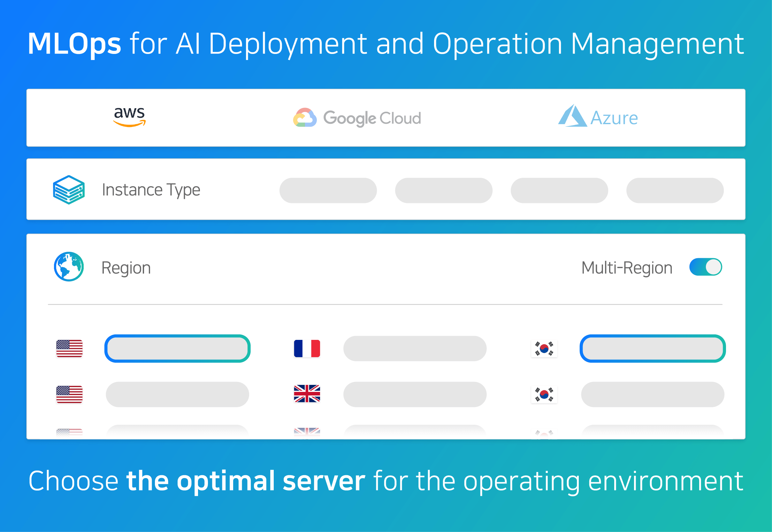Switch to the Azure provider option
This screenshot has height=532, width=772.
point(598,117)
